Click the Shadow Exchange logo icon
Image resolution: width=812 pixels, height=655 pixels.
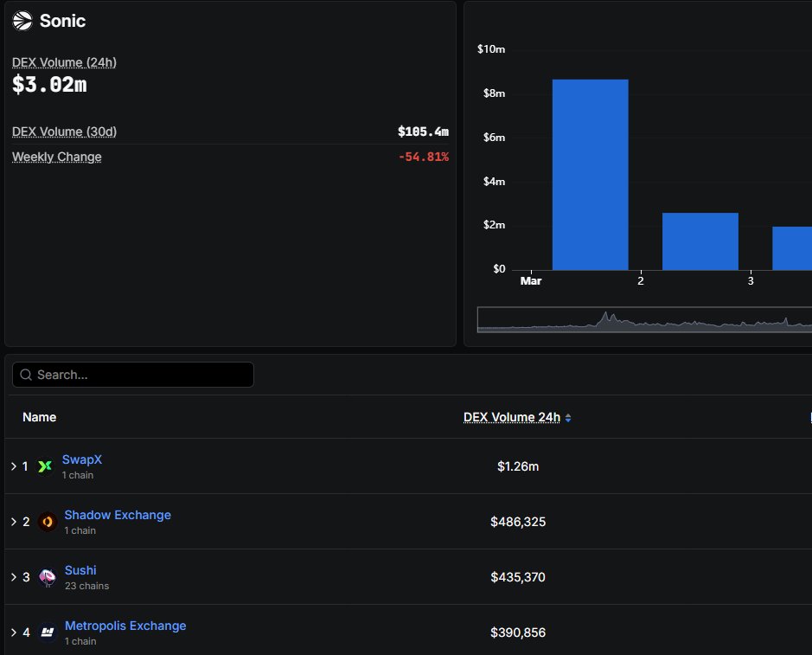[47, 522]
